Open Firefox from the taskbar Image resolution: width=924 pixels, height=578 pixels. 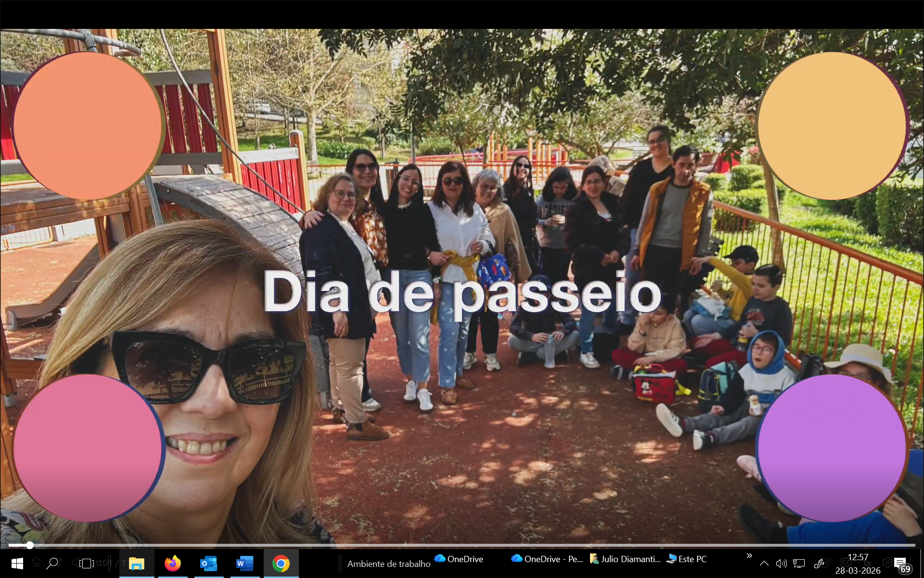tap(172, 563)
